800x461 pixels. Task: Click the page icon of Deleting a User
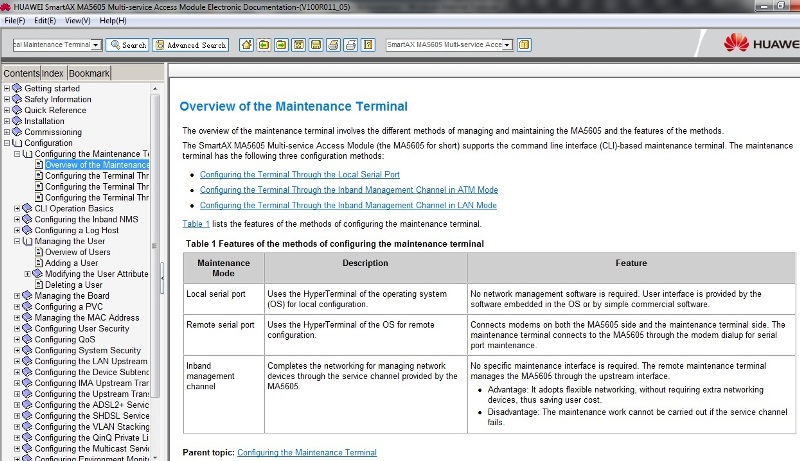(x=39, y=285)
